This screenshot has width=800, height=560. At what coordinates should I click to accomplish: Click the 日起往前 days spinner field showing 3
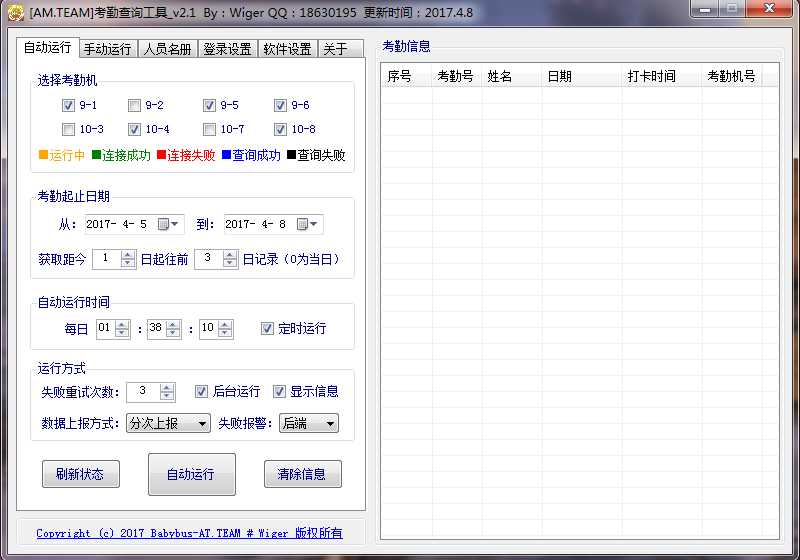pos(216,259)
